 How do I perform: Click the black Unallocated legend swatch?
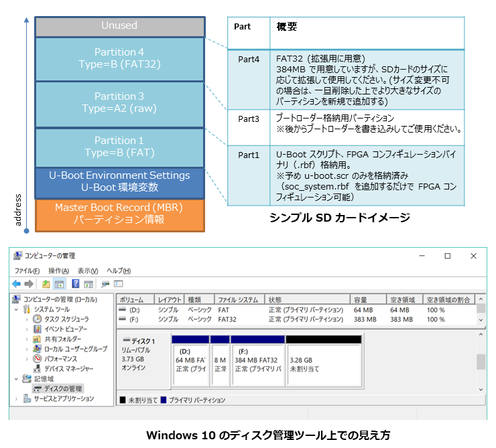coord(123,400)
